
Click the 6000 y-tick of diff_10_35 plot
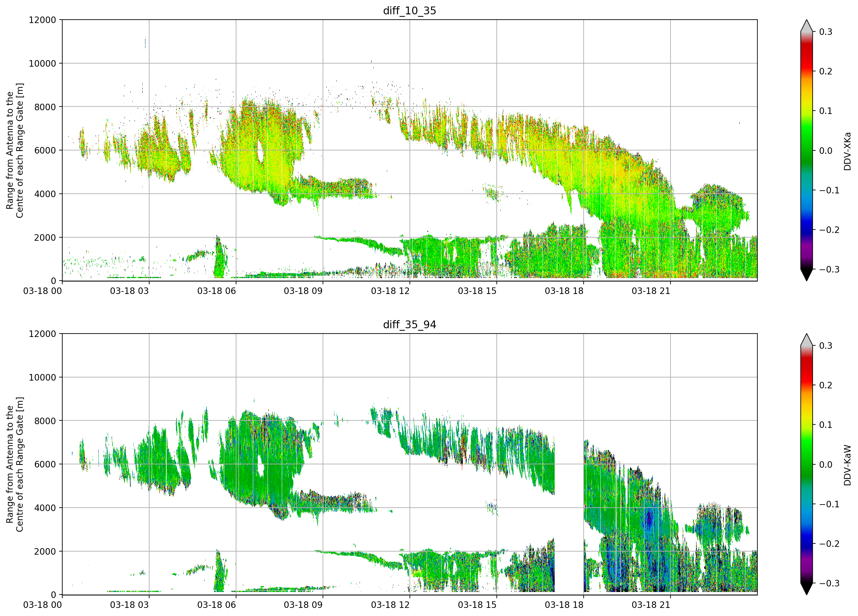(45, 150)
